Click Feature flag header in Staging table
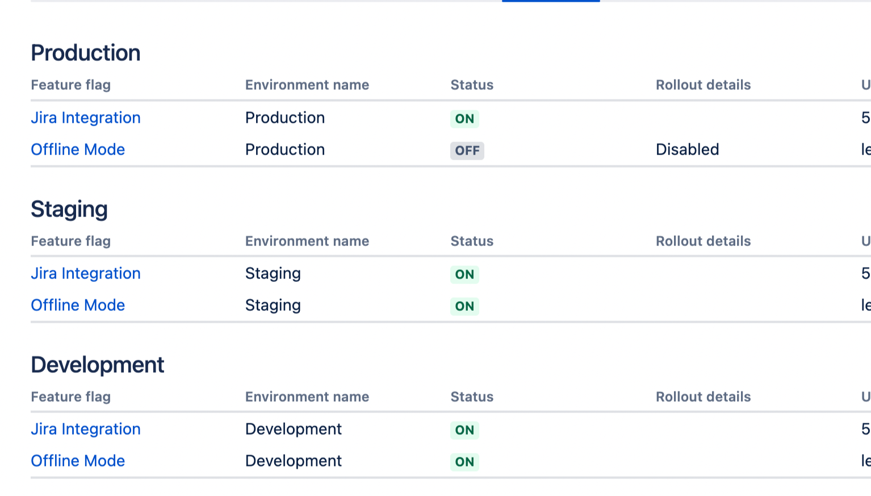Image resolution: width=871 pixels, height=496 pixels. tap(71, 241)
